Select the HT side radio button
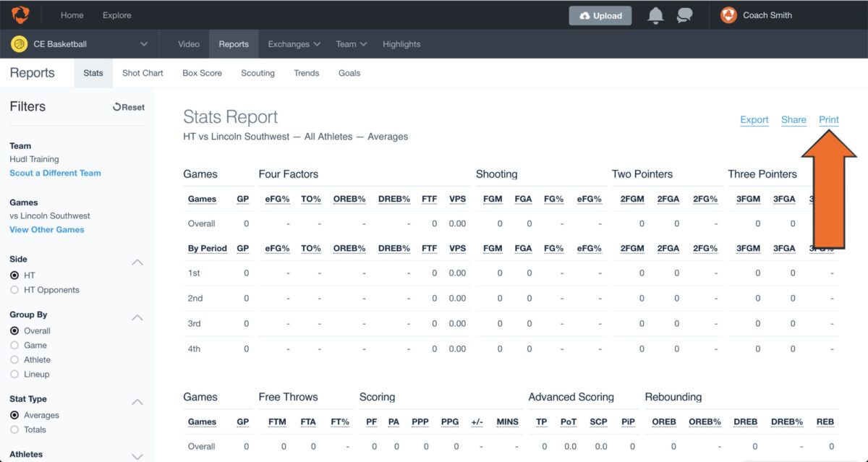This screenshot has height=462, width=868. pyautogui.click(x=14, y=275)
